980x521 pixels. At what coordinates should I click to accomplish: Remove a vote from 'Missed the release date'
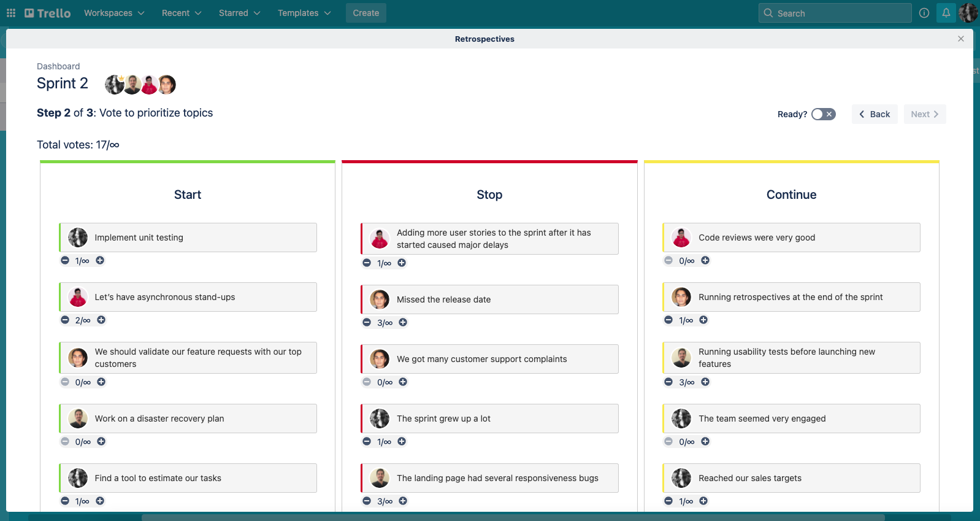367,323
